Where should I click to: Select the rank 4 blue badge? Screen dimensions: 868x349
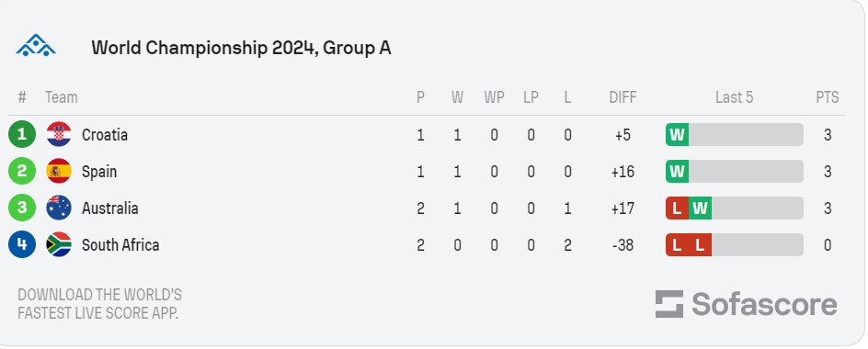tap(22, 244)
